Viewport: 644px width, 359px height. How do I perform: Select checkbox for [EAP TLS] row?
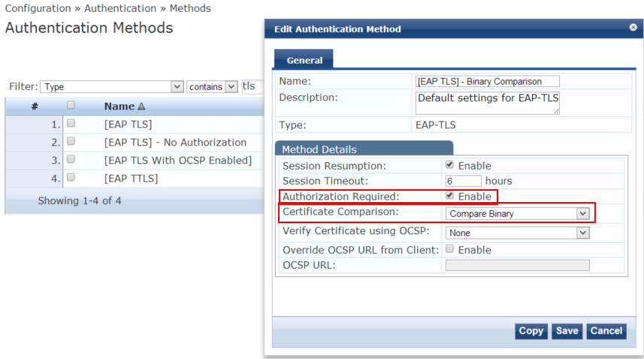pos(71,122)
